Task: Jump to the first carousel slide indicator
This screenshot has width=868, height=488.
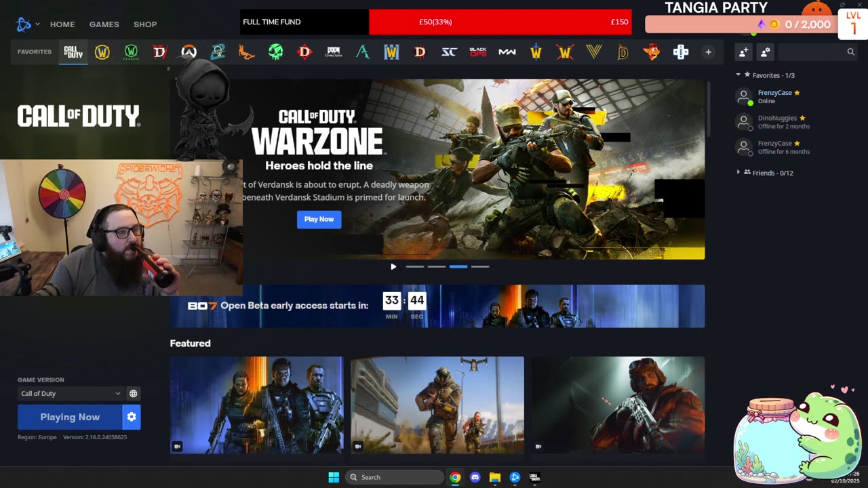Action: coord(415,266)
